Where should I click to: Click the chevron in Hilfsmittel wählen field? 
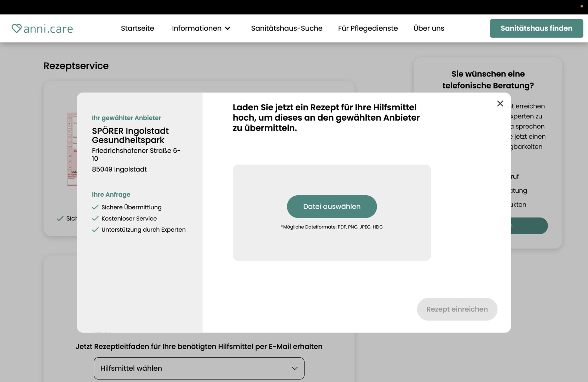click(x=294, y=368)
